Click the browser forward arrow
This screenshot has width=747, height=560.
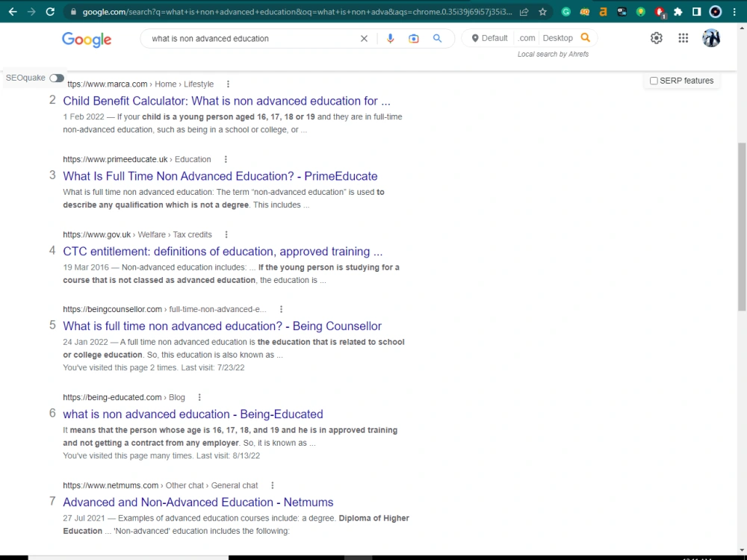pyautogui.click(x=31, y=12)
